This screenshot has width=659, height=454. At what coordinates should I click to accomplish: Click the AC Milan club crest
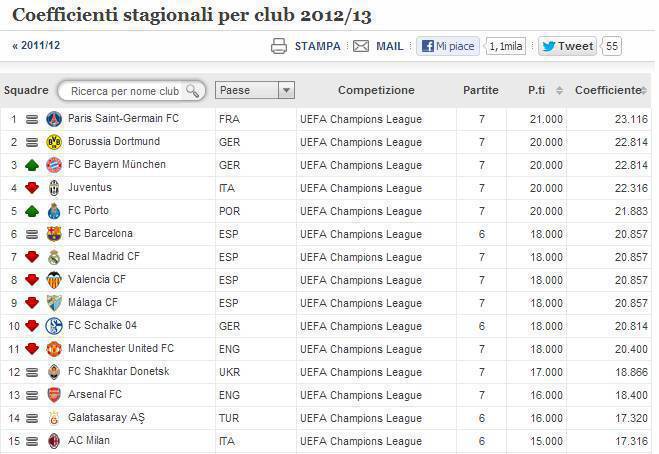pos(54,441)
